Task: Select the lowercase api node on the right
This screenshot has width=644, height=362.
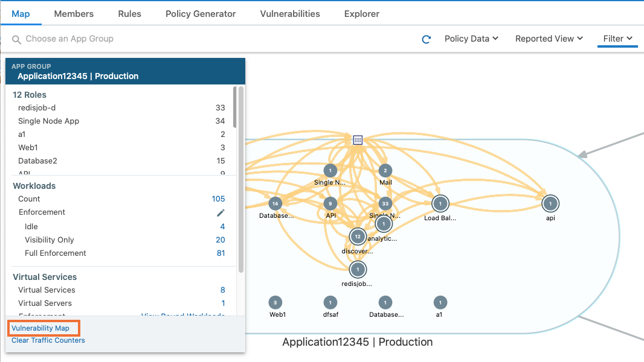Action: point(550,203)
